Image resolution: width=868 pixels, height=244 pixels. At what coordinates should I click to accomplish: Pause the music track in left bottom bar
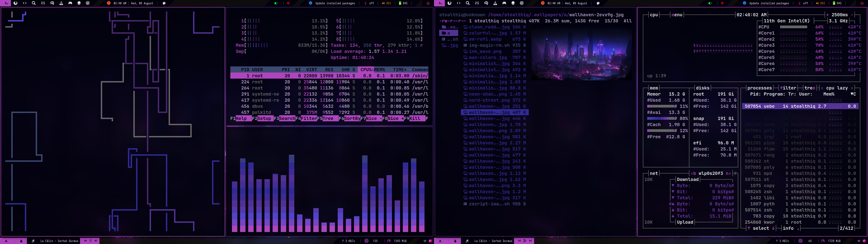(91, 241)
